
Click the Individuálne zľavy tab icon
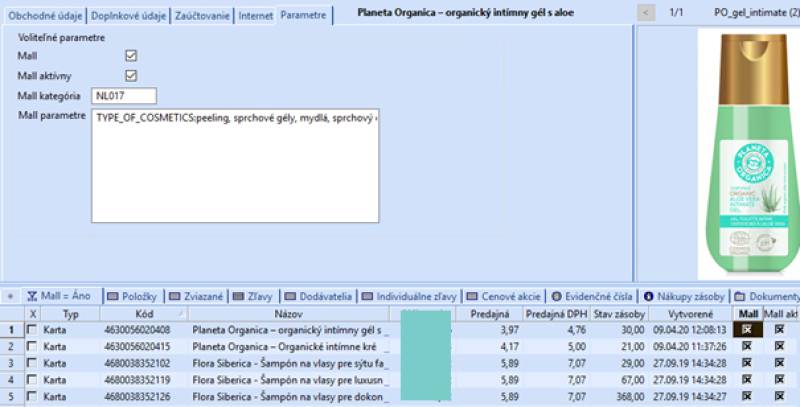(367, 296)
